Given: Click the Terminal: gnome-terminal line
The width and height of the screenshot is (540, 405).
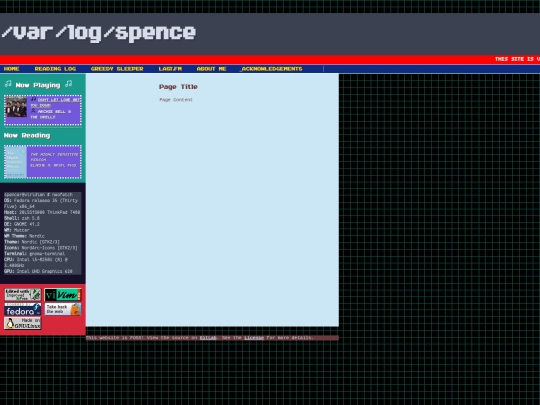Looking at the screenshot, I should pyautogui.click(x=34, y=253).
